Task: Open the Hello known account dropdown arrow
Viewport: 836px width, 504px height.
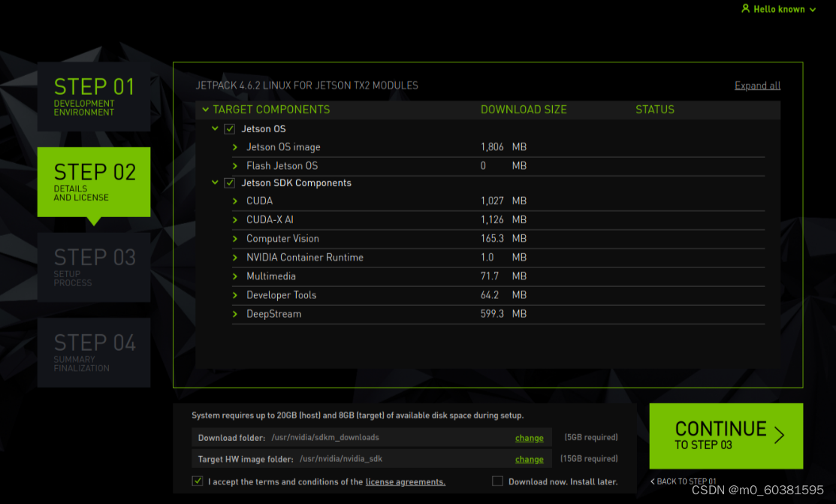Action: [813, 10]
